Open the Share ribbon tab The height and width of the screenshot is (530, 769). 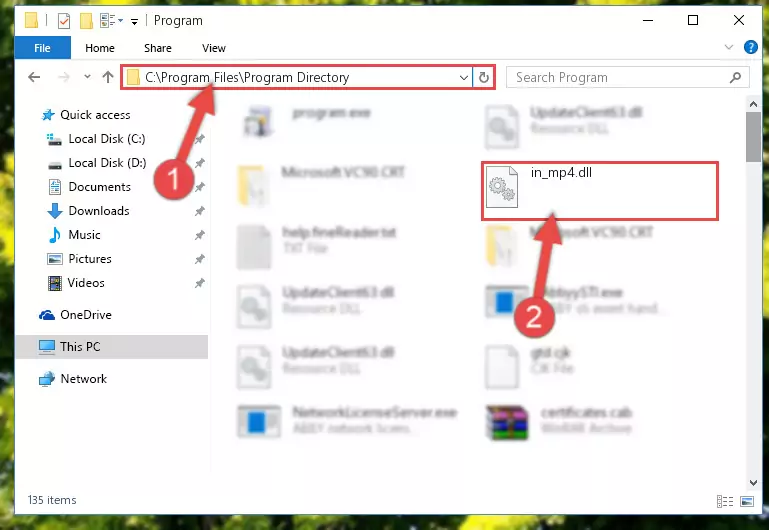157,48
